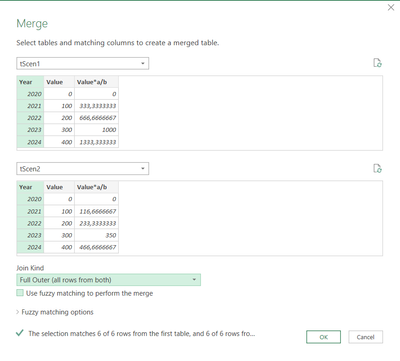Click cell 1000 in tScen1

pos(96,130)
